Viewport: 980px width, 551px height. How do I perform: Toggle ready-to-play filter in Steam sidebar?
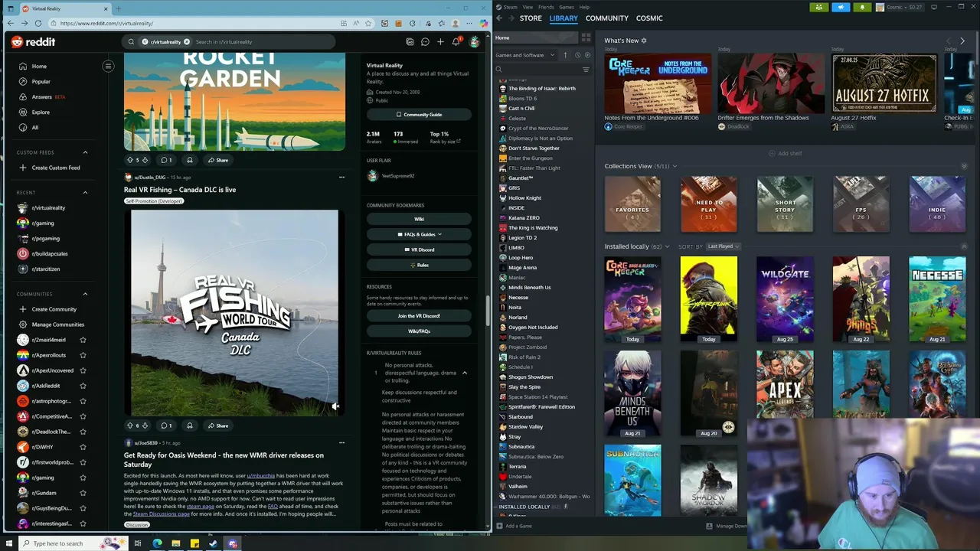tap(587, 55)
